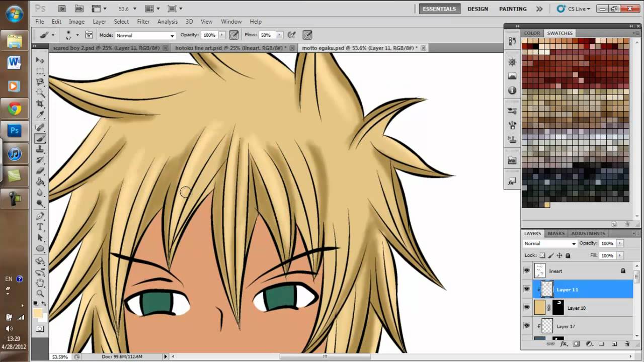
Task: Select the Quick Selection tool
Action: coord(40,93)
